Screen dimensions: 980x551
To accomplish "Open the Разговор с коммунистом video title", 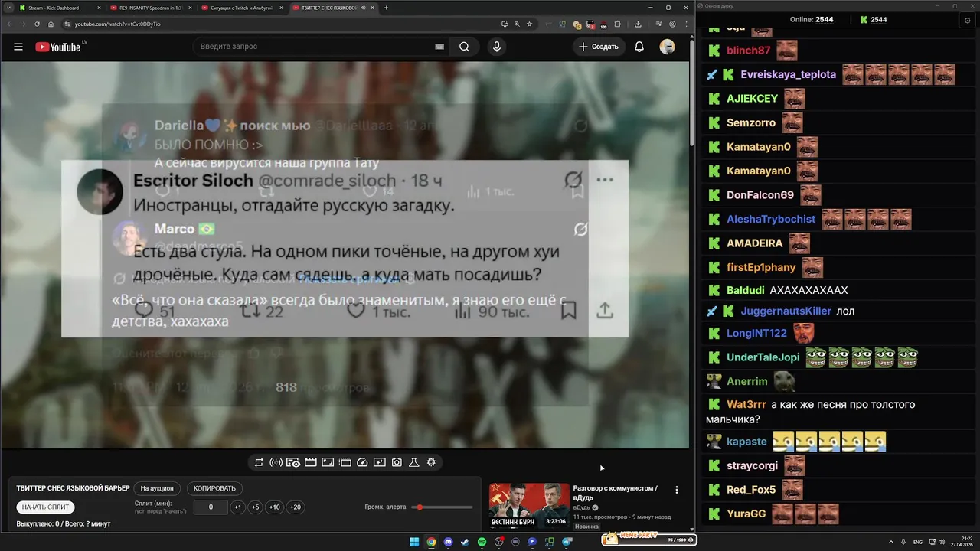I will [x=615, y=492].
